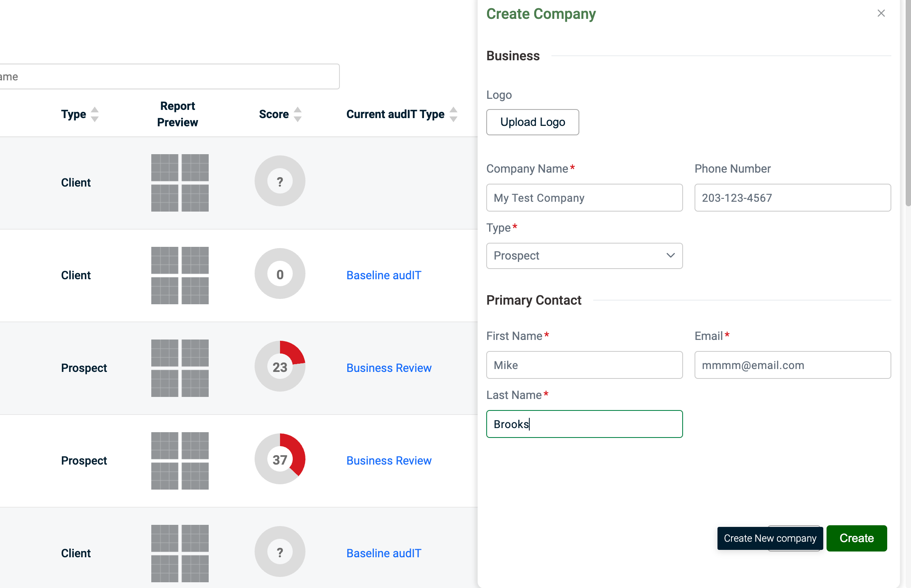The image size is (911, 588).
Task: Open report preview for score 23 row
Action: pyautogui.click(x=180, y=368)
